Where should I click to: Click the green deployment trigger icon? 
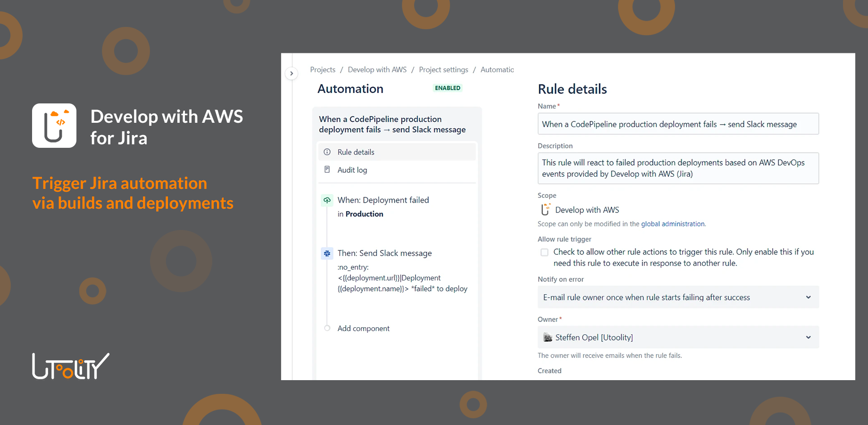[x=327, y=200]
